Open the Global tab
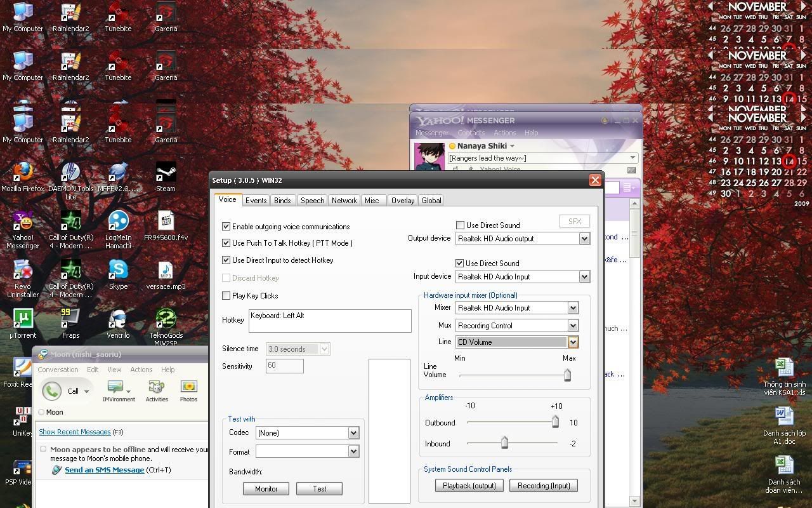This screenshot has height=508, width=812. pos(431,200)
